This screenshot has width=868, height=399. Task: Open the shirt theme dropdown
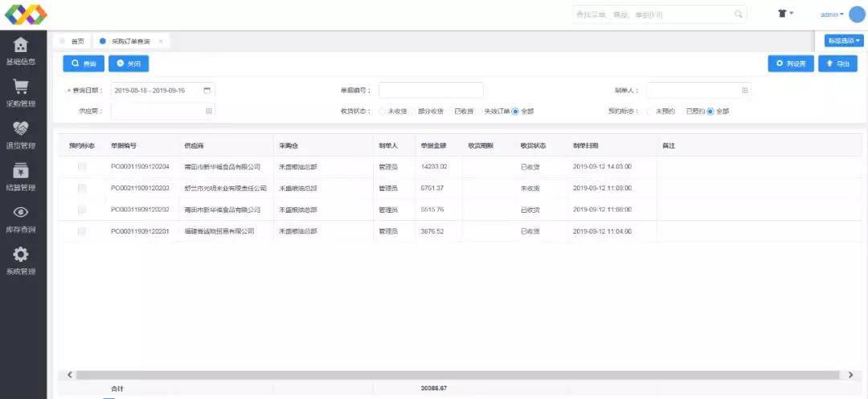[785, 14]
